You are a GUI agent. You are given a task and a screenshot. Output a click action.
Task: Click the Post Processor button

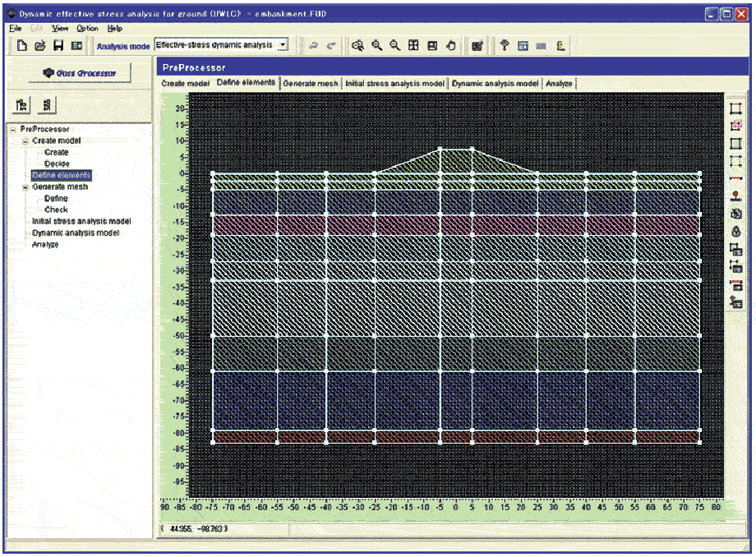80,73
